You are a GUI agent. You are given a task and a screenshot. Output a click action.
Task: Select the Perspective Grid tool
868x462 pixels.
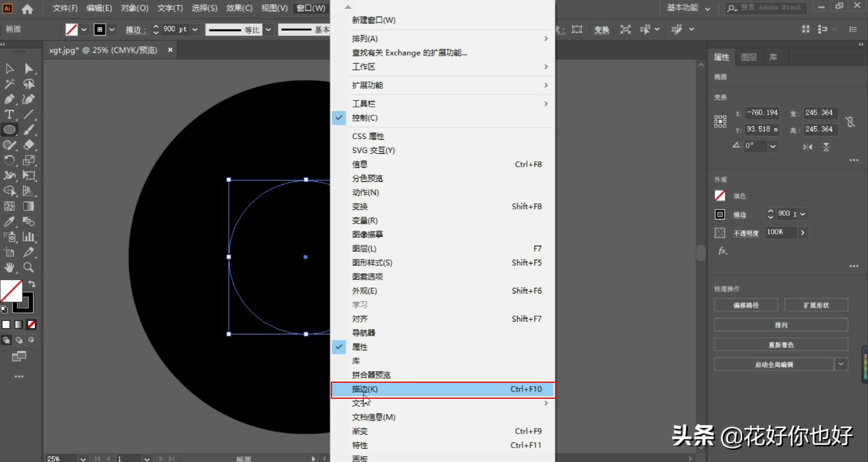[x=29, y=191]
